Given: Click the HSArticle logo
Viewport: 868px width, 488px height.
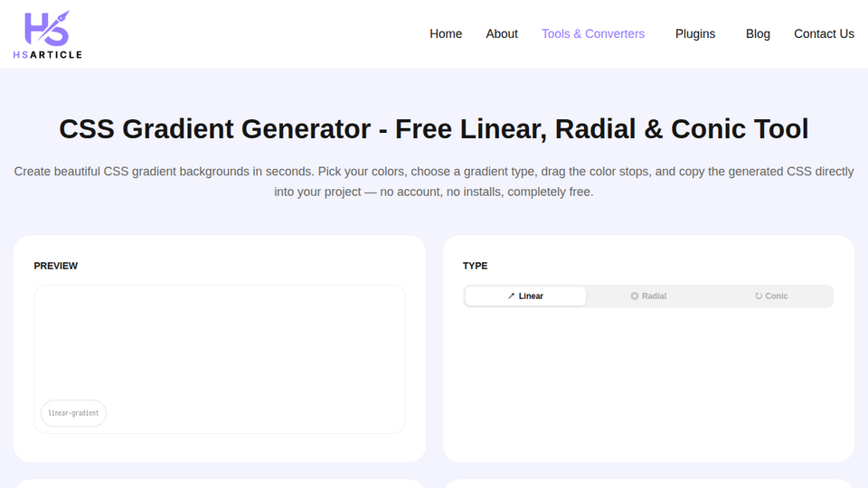Looking at the screenshot, I should pyautogui.click(x=48, y=34).
